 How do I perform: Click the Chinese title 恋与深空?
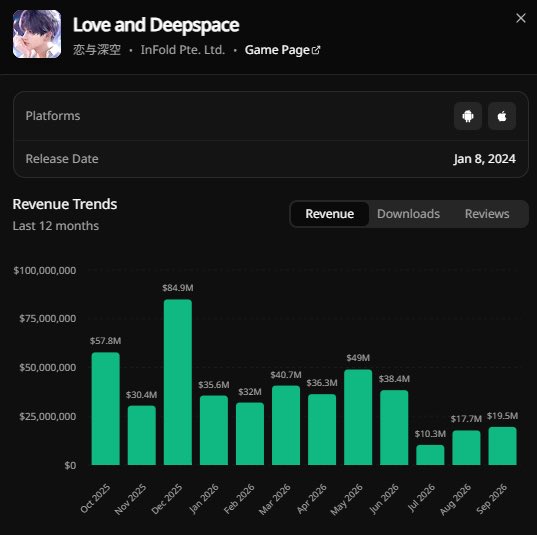coord(97,50)
